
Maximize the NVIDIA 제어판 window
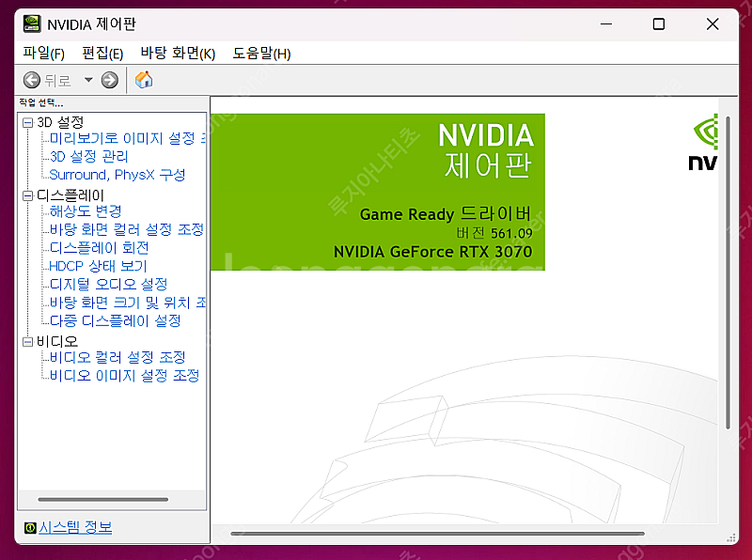[659, 24]
